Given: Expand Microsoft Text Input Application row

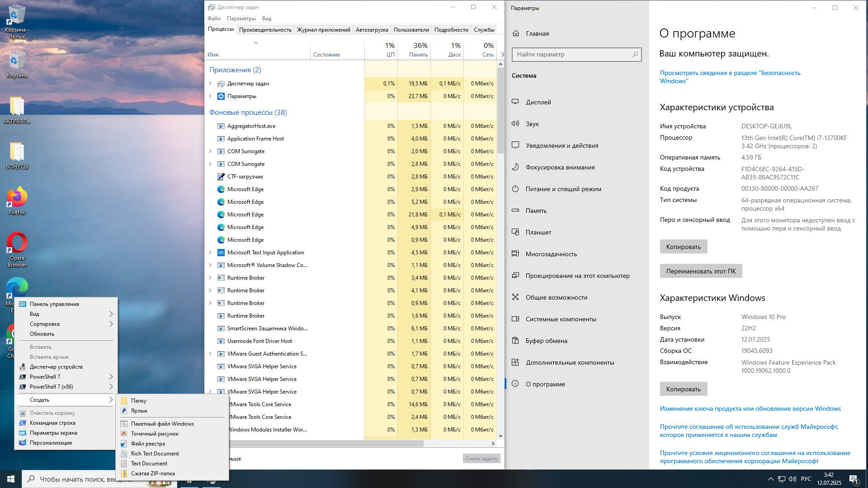Looking at the screenshot, I should [x=210, y=253].
